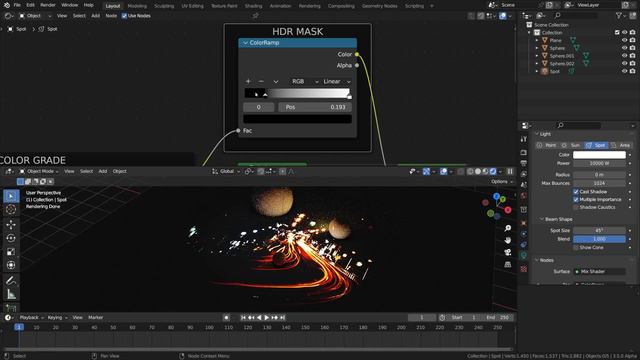Collapse the Light panel section
Screen dimensions: 640x360
pos(537,134)
